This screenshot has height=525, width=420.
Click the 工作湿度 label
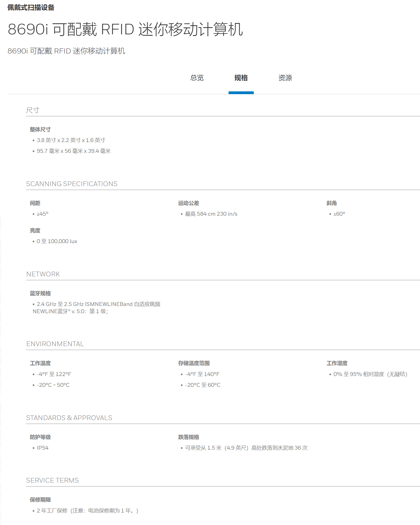[x=337, y=363]
